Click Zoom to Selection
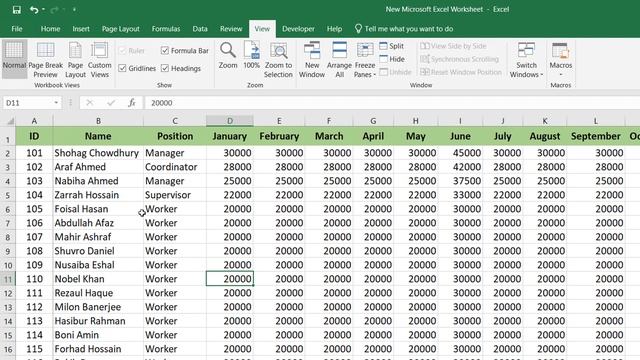640x360 pixels. tap(278, 59)
